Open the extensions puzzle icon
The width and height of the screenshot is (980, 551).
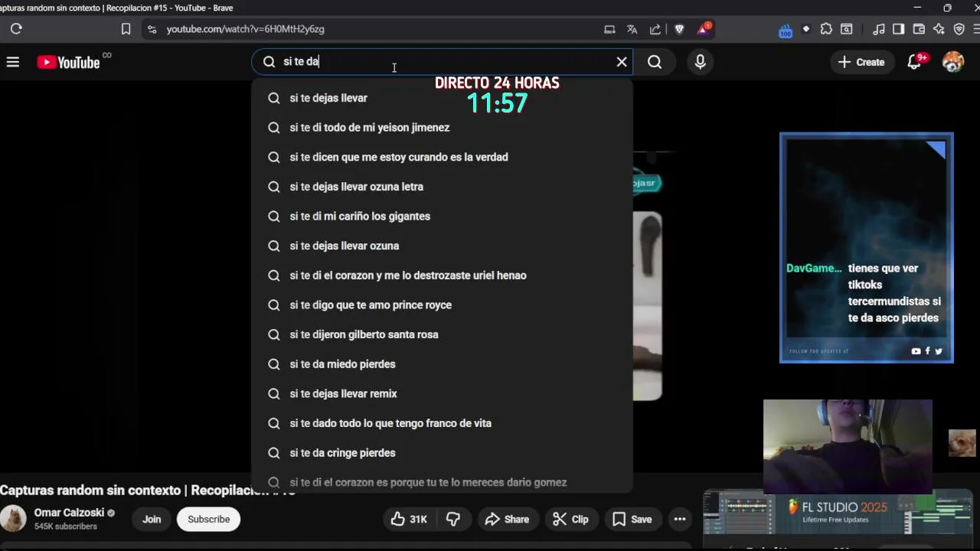(826, 29)
